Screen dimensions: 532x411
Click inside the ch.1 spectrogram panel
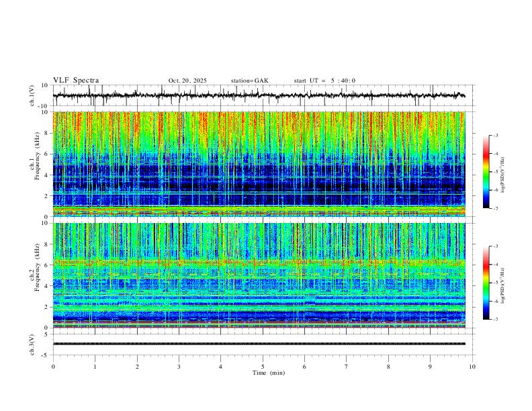[x=259, y=164]
